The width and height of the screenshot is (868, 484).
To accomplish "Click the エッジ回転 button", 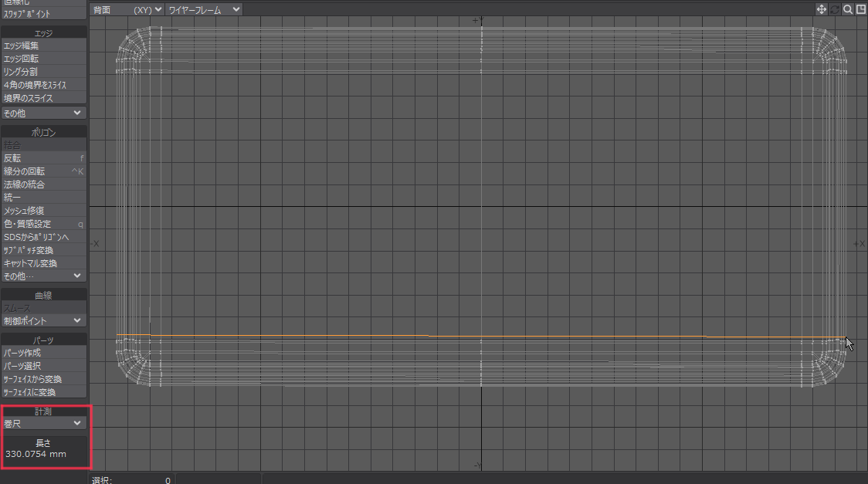I will (44, 59).
